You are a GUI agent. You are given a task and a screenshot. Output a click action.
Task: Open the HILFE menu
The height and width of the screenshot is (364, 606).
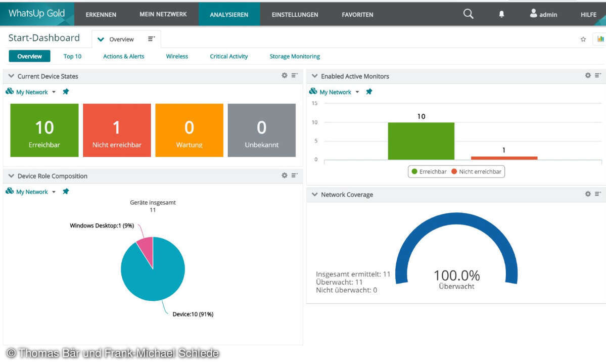(x=589, y=15)
